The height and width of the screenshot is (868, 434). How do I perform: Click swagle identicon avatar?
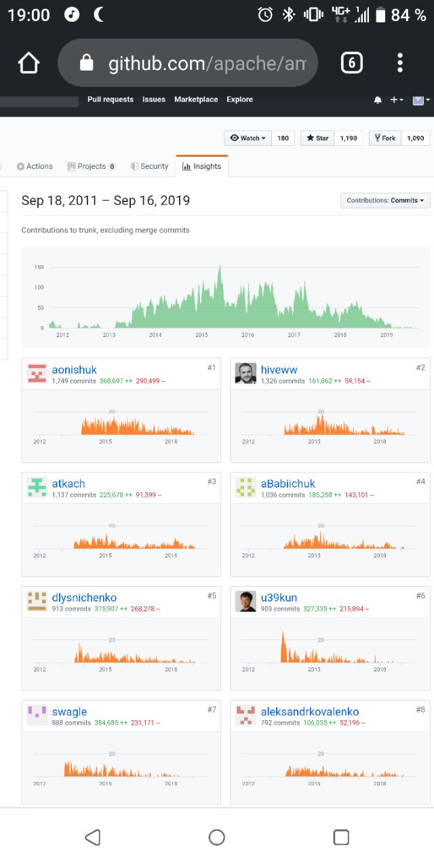tap(37, 715)
